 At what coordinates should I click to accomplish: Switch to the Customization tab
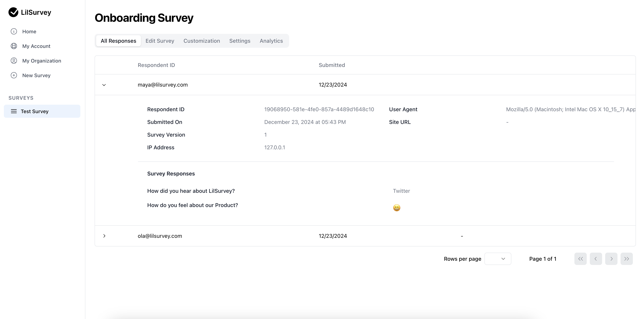(x=201, y=41)
